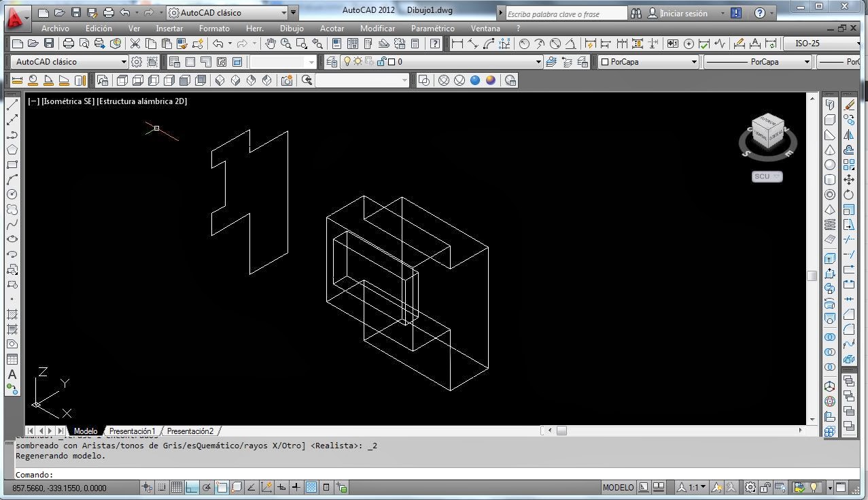The width and height of the screenshot is (868, 500).
Task: Switch to the Presentación1 tab
Action: coord(131,431)
